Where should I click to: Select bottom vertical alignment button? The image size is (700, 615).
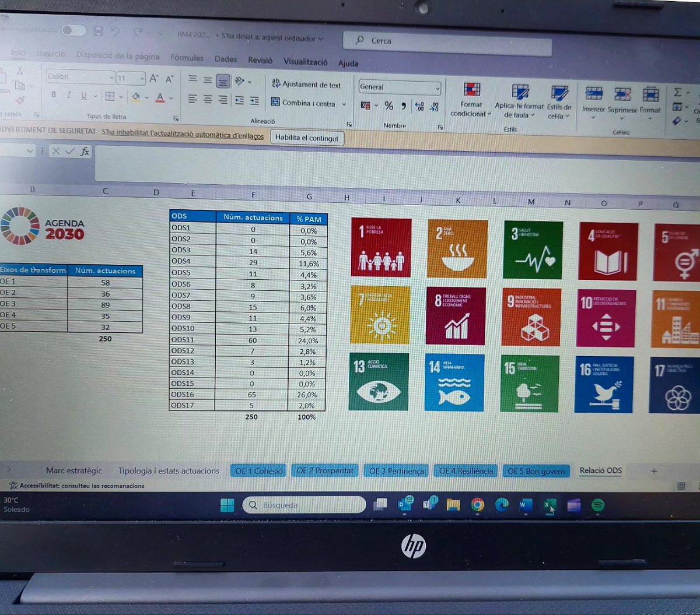(223, 81)
